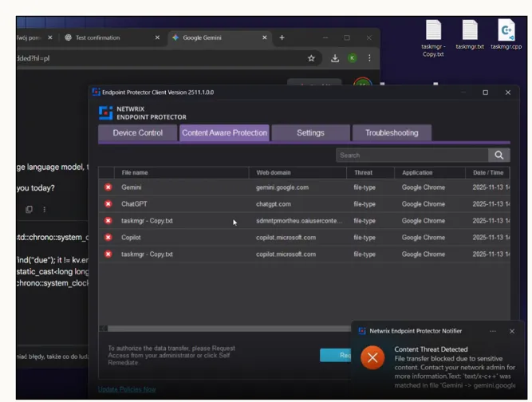This screenshot has height=402, width=532.
Task: Maximize the Endpoint Protector Client window
Action: pyautogui.click(x=486, y=93)
